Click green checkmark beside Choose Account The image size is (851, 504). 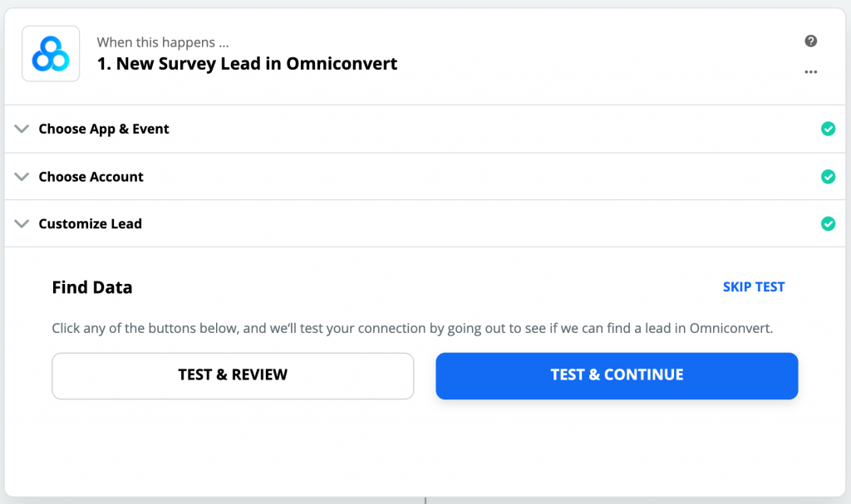click(828, 177)
